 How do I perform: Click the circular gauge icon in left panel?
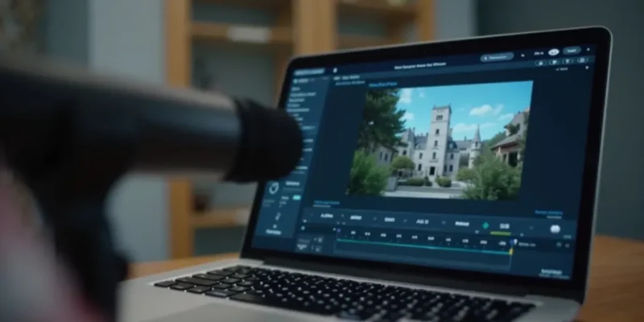point(274,188)
